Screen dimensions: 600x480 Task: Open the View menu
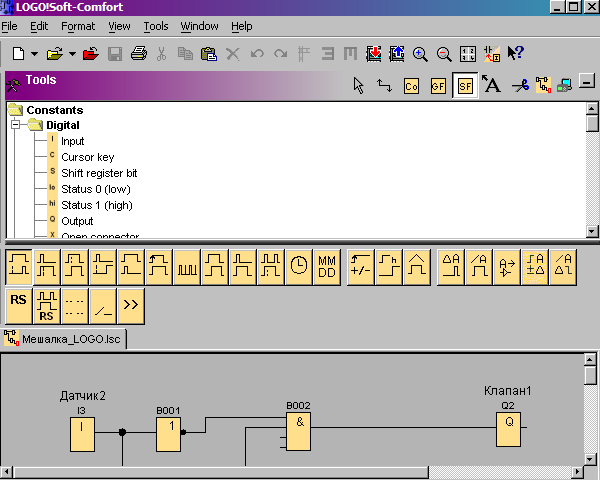[x=119, y=26]
